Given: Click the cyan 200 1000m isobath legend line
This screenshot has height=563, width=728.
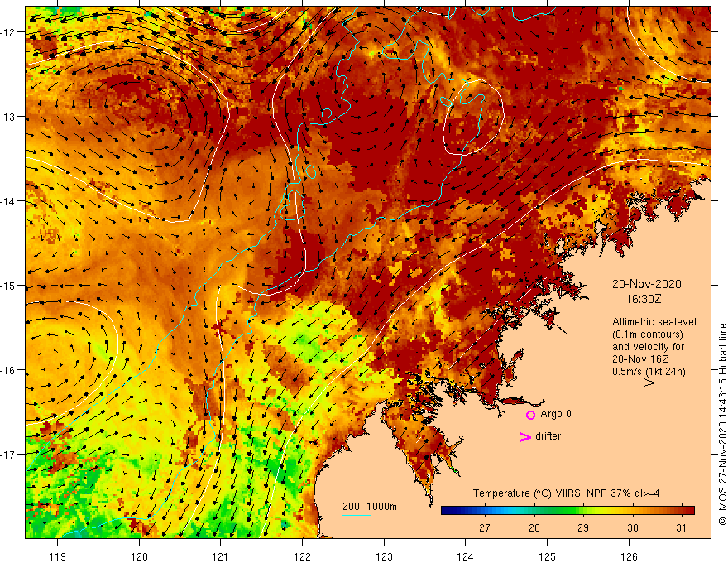Looking at the screenshot, I should 357,515.
